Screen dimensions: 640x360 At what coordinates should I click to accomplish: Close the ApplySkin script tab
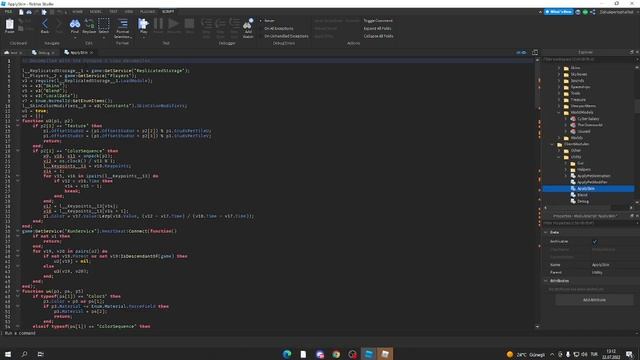click(x=91, y=53)
